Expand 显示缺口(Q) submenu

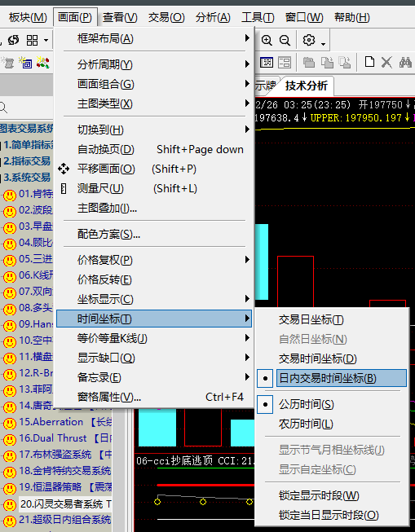[x=154, y=358]
